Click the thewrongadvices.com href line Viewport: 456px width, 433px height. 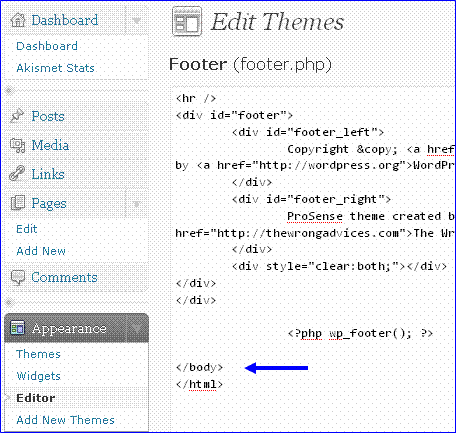click(315, 233)
